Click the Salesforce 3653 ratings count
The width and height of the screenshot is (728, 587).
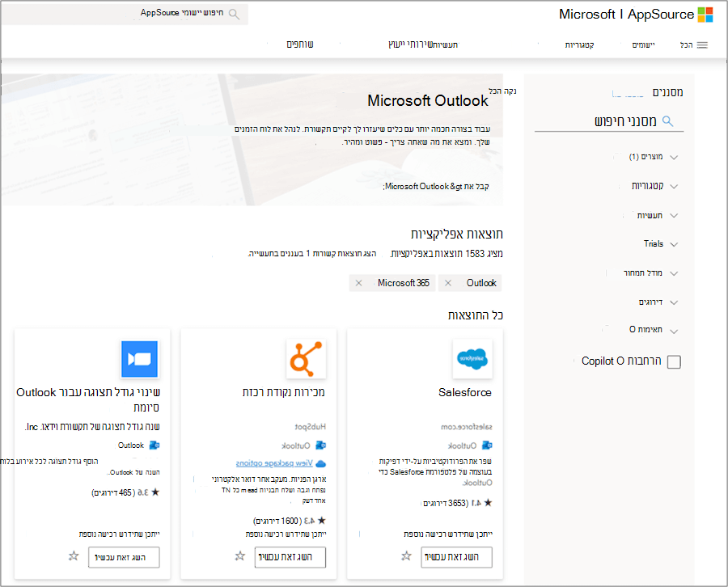[x=446, y=503]
